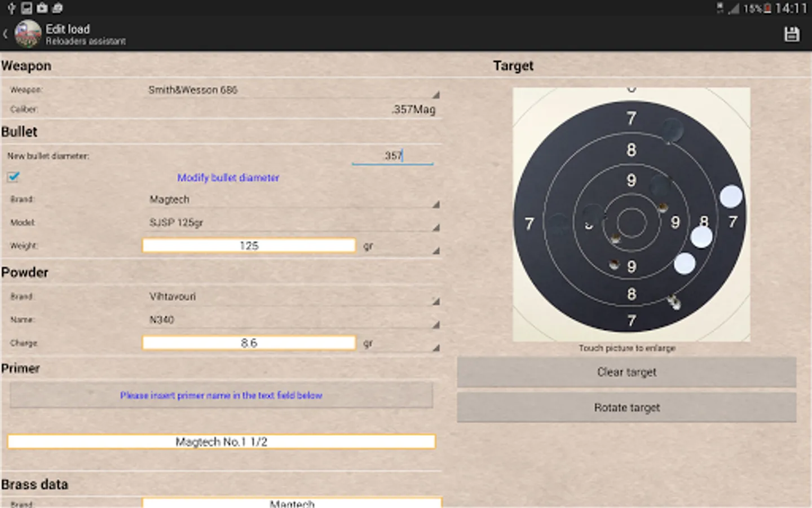Tap the Edit load title
This screenshot has height=508, width=812.
click(x=68, y=29)
